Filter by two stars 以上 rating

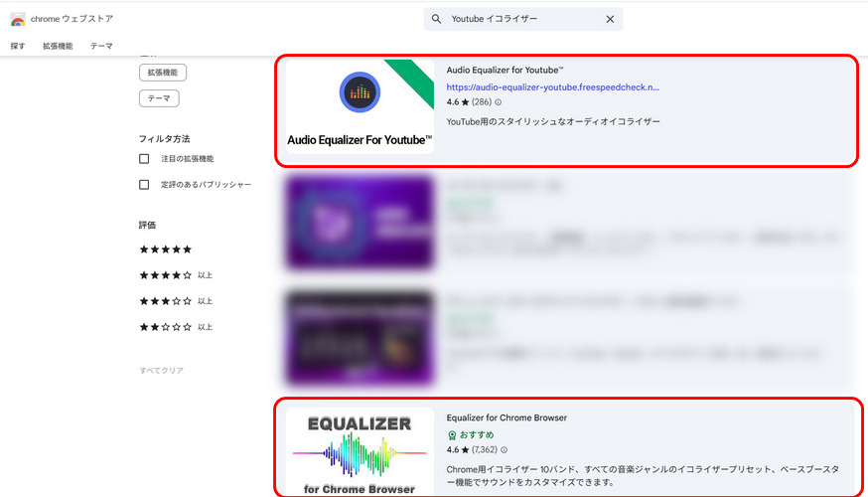[176, 327]
